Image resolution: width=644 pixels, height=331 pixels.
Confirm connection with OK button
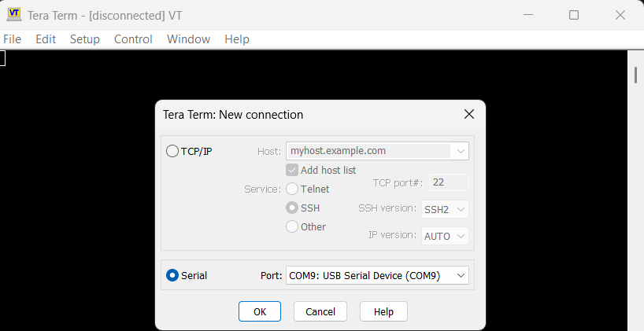coord(260,311)
